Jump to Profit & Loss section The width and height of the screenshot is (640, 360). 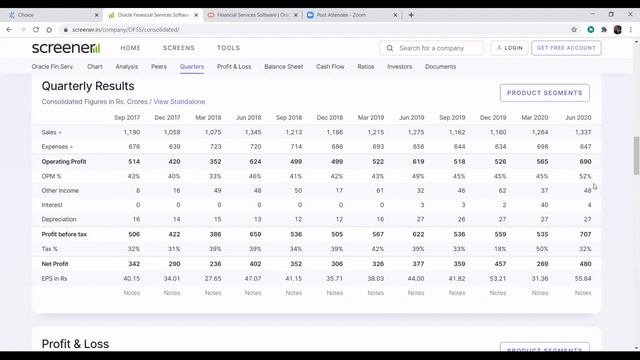(234, 67)
